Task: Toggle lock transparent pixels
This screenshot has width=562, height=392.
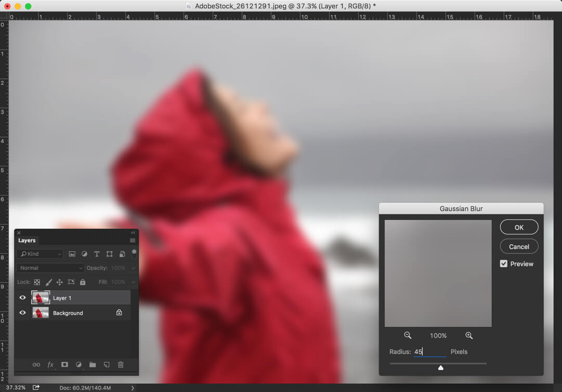Action: tap(37, 282)
